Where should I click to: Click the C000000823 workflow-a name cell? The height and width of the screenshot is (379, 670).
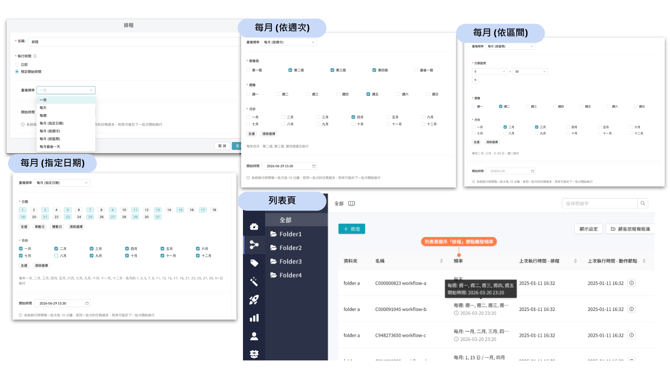(x=400, y=283)
